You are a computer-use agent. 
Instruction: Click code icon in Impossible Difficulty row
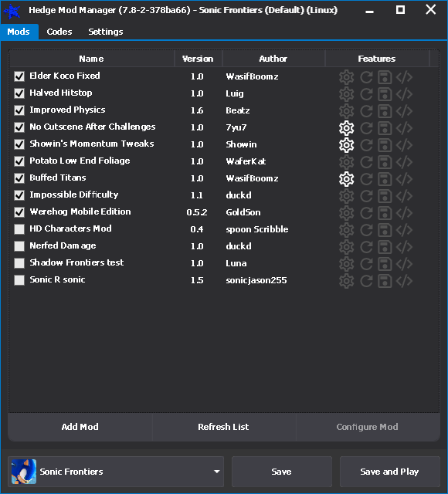click(404, 196)
